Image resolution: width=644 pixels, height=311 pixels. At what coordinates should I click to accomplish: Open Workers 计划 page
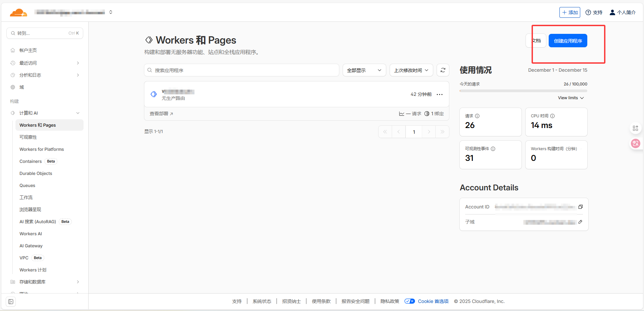[33, 270]
